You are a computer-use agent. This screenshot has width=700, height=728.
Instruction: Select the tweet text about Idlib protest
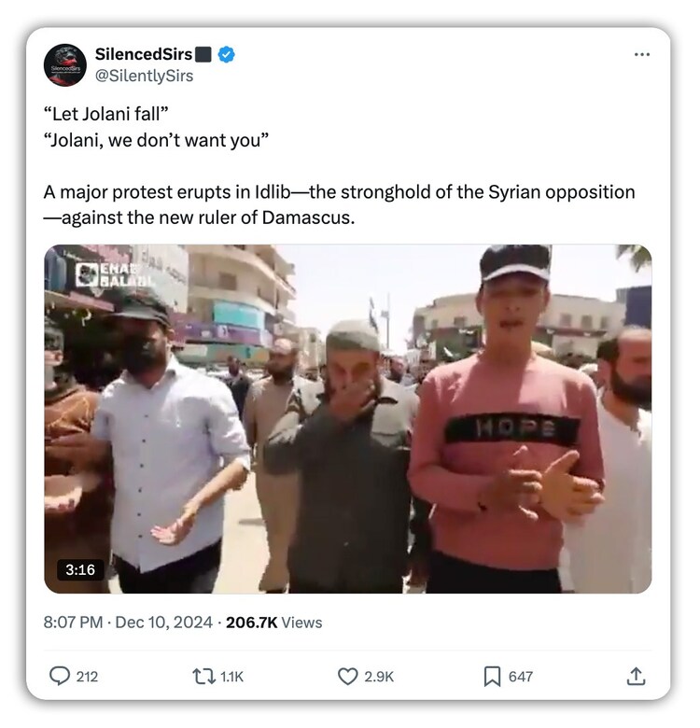(340, 204)
